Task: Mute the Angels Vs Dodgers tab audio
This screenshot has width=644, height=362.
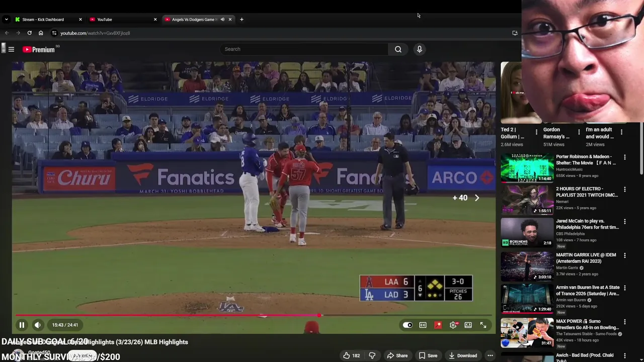Action: (x=222, y=20)
